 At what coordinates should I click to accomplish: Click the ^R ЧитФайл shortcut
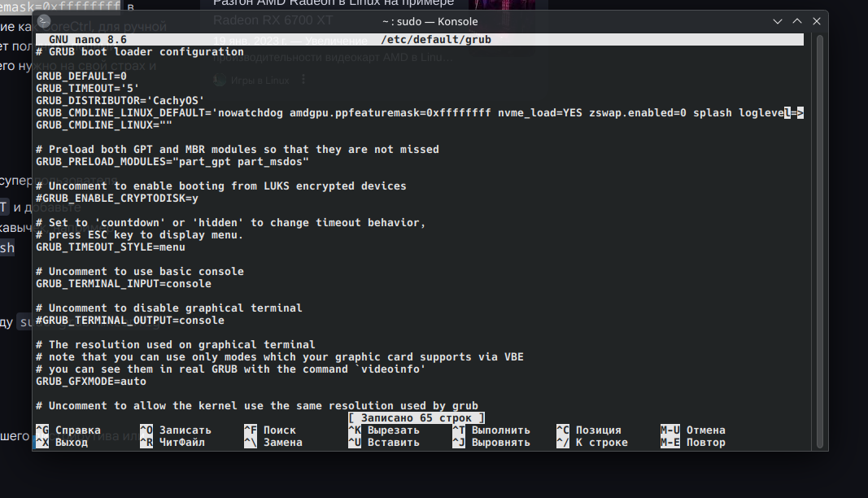click(172, 442)
